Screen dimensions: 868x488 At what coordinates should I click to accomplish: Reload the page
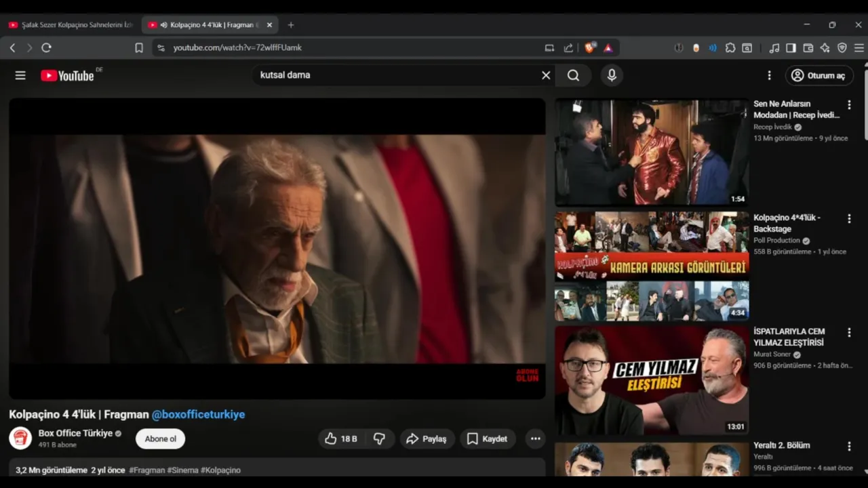(46, 48)
